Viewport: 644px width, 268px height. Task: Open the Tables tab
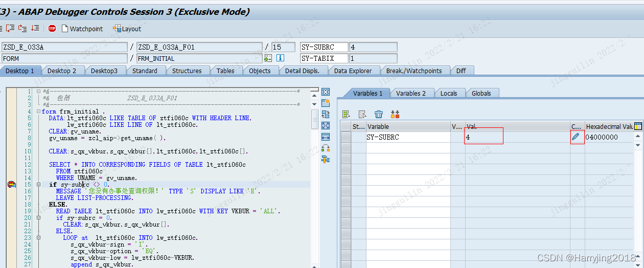point(225,71)
